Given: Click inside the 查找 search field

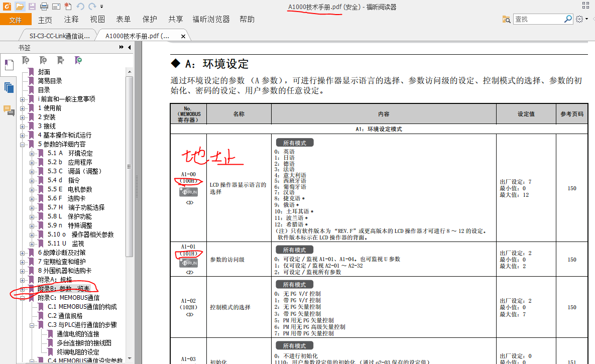Looking at the screenshot, I should 538,19.
